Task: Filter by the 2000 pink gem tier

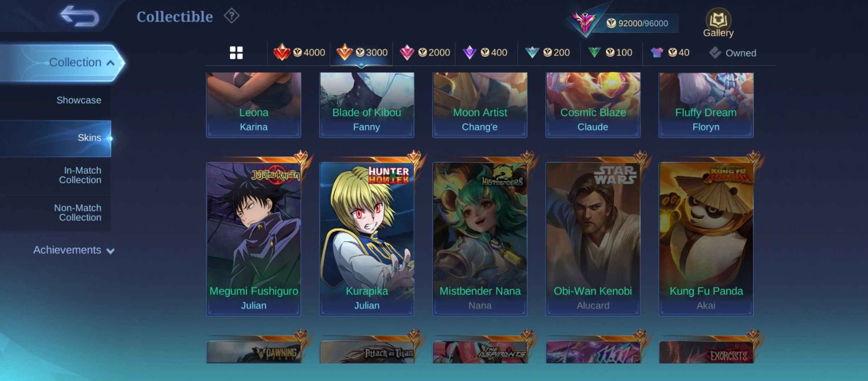Action: (424, 53)
